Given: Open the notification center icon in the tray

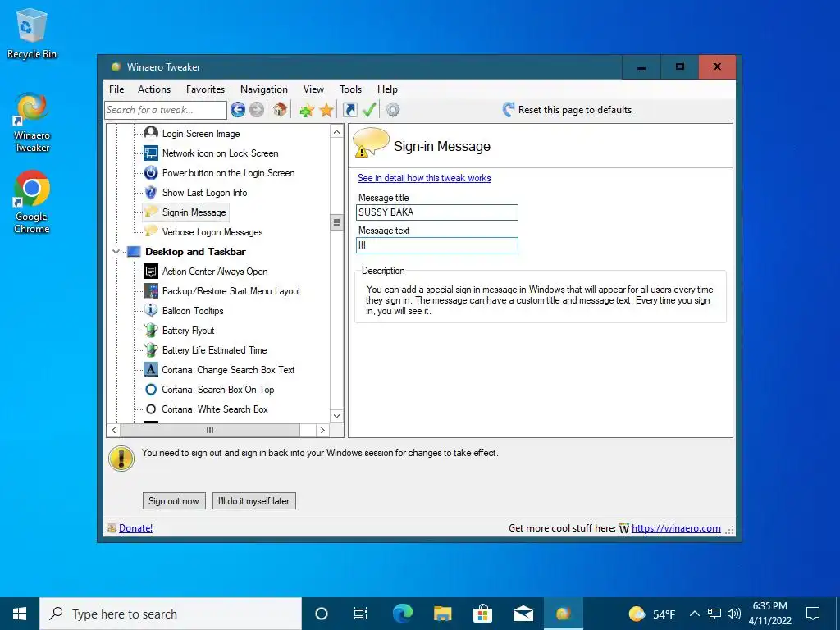Looking at the screenshot, I should (x=813, y=614).
